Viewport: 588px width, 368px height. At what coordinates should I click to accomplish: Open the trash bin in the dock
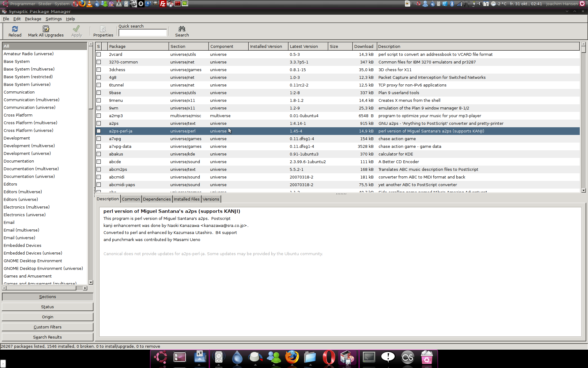pos(427,358)
